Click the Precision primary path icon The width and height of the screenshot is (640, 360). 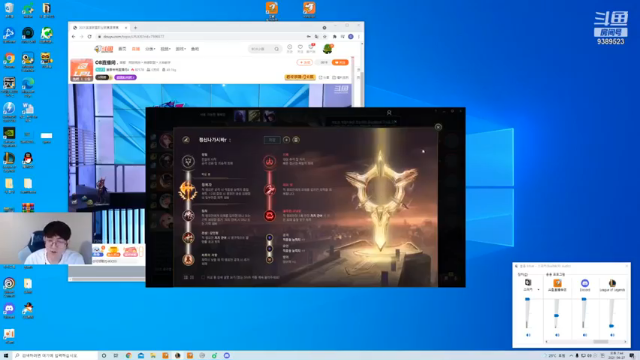tap(188, 162)
